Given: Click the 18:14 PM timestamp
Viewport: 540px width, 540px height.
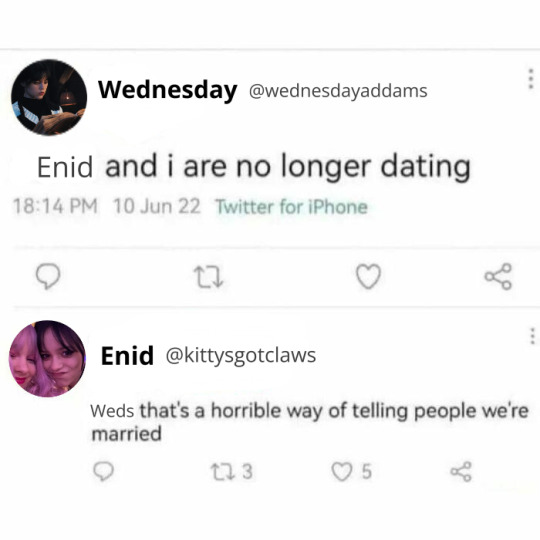Looking at the screenshot, I should click(x=55, y=206).
